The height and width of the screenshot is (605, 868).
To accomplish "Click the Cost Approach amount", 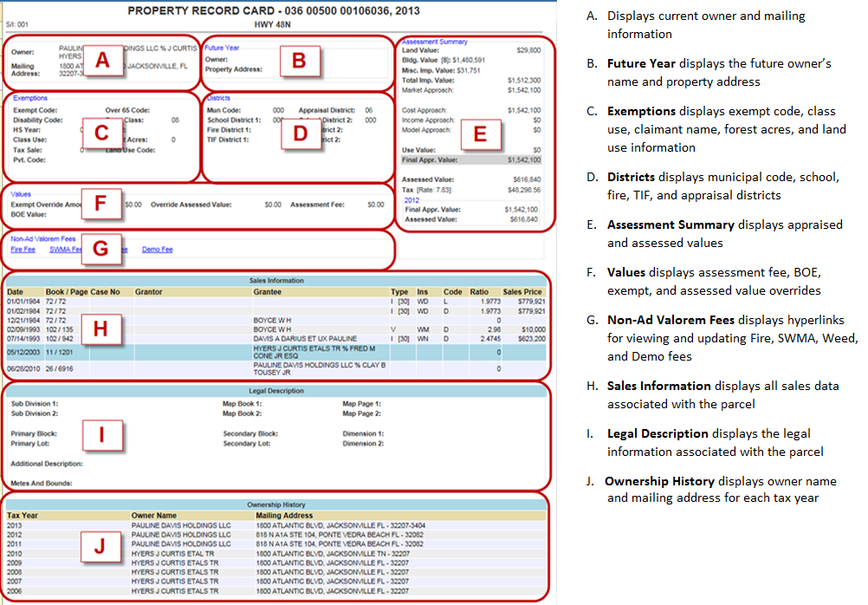I will [524, 110].
